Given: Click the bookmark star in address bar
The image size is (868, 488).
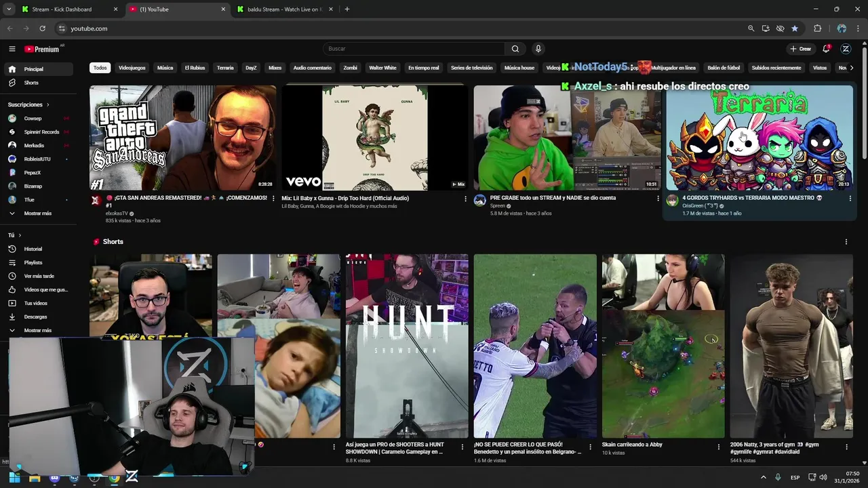Looking at the screenshot, I should click(795, 28).
